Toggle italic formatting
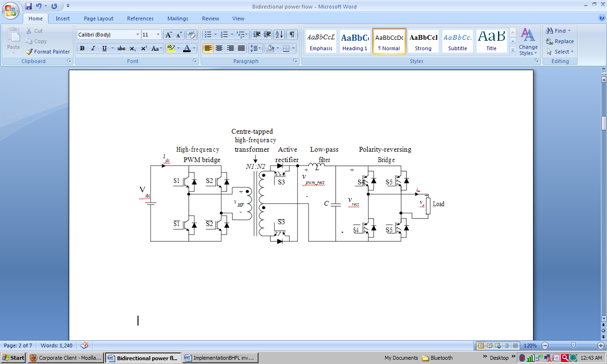This screenshot has height=364, width=607. click(x=93, y=48)
